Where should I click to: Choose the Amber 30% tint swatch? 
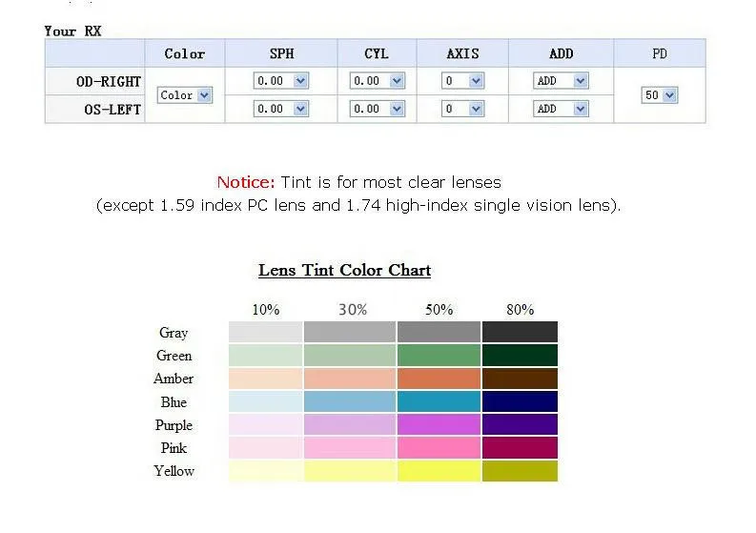coord(349,379)
